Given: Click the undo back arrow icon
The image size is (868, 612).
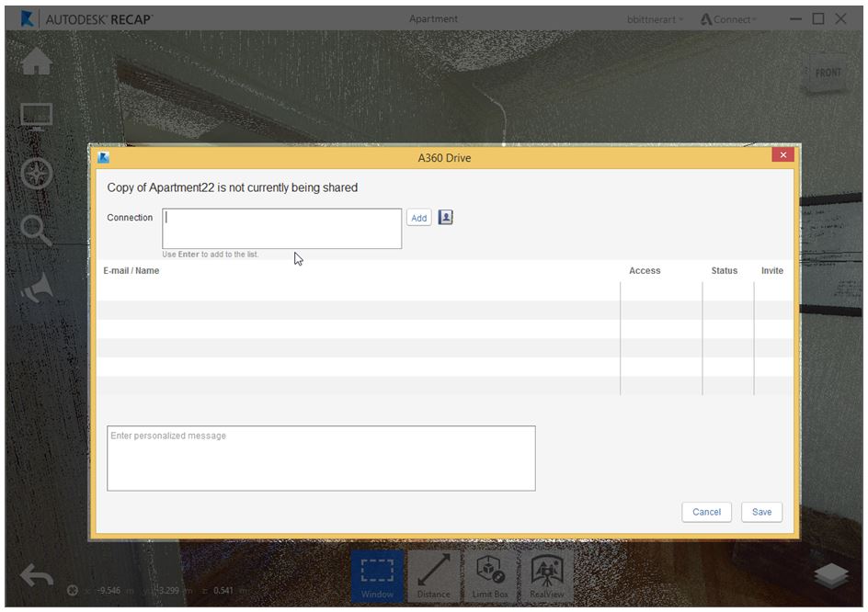Looking at the screenshot, I should (x=37, y=575).
